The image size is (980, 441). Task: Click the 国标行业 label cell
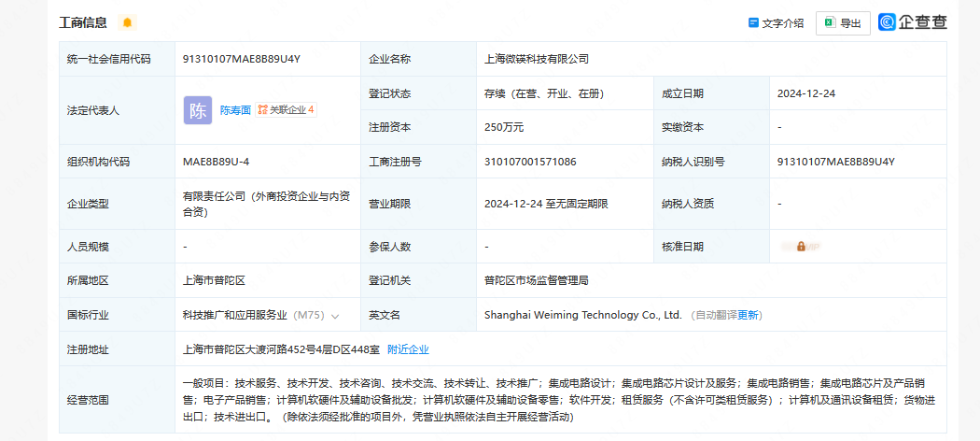(117, 315)
